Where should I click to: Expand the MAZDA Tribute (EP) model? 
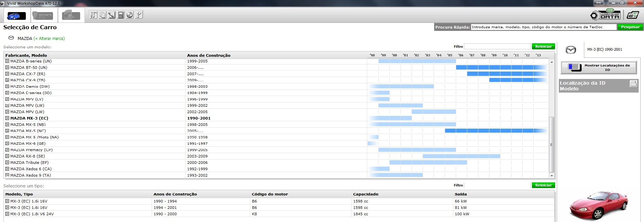(7, 163)
